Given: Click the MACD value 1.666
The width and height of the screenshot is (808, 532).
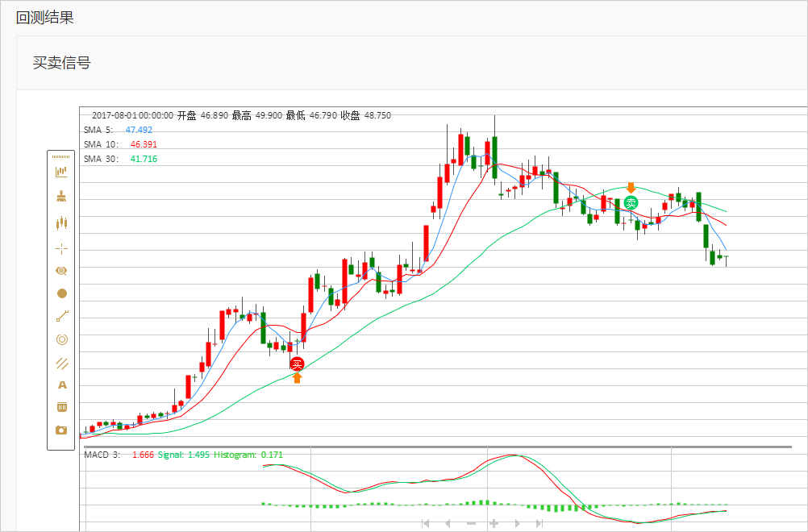Looking at the screenshot, I should 143,455.
